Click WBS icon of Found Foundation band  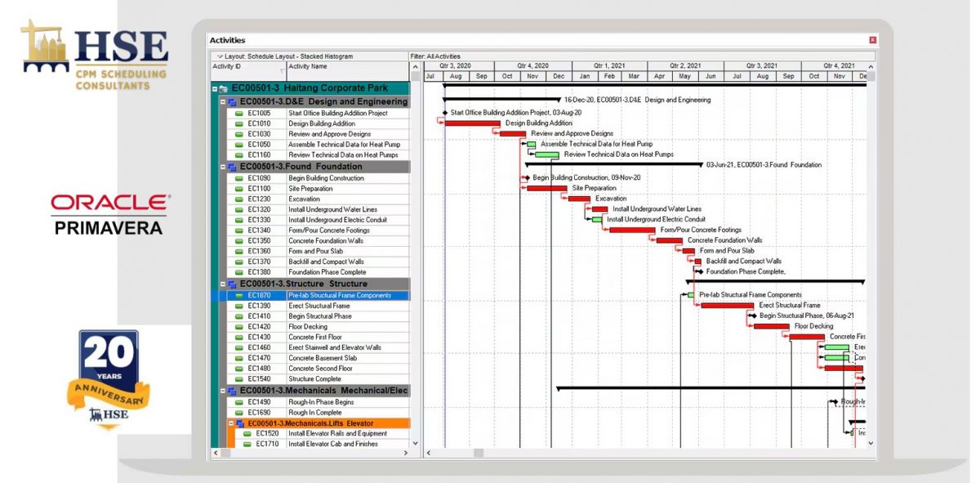[232, 167]
